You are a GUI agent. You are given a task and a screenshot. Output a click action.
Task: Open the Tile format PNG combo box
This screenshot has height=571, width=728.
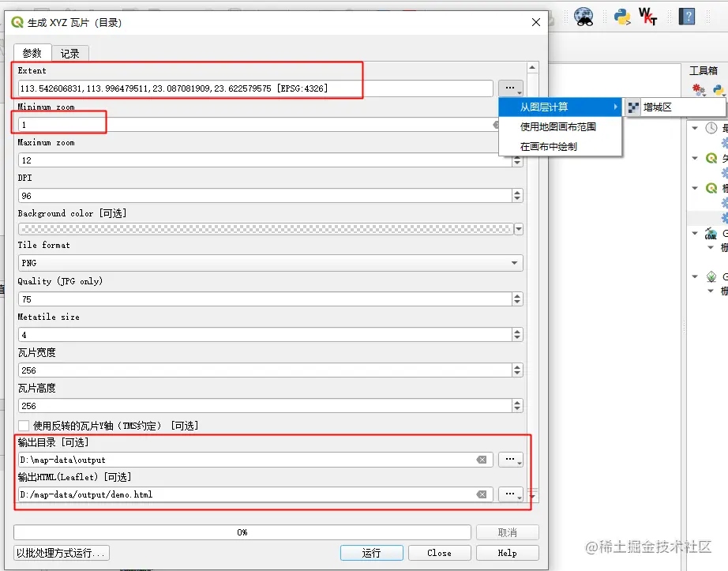point(271,263)
